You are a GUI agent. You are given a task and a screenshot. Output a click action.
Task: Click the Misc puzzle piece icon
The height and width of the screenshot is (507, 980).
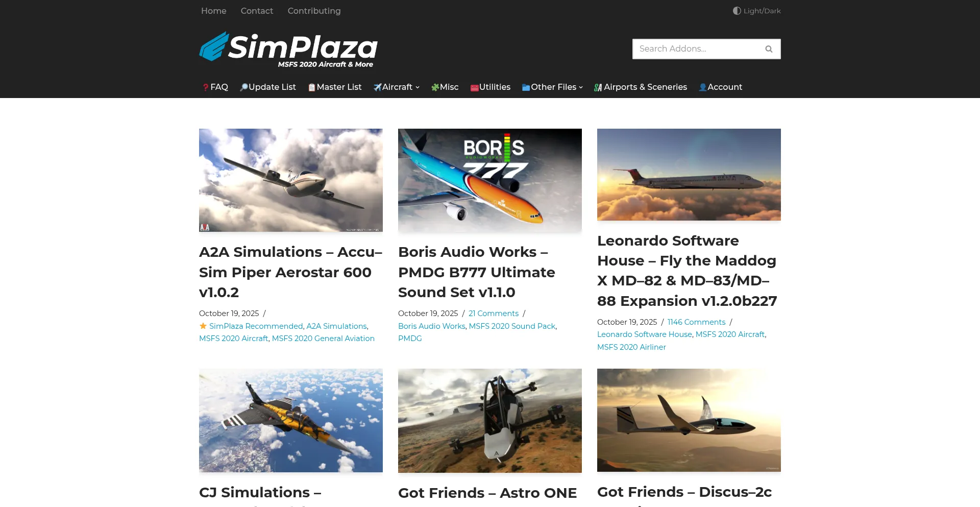tap(435, 87)
